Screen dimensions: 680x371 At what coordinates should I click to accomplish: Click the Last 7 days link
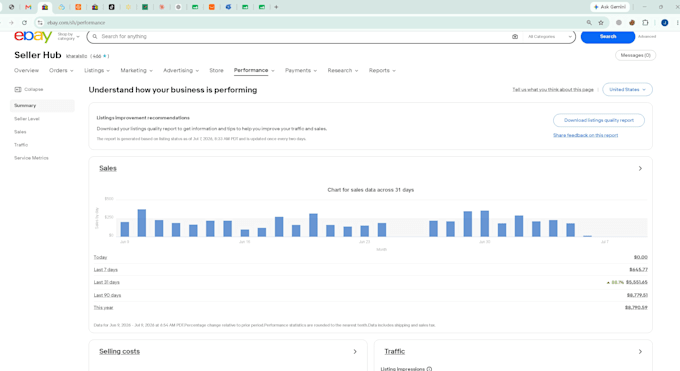105,270
